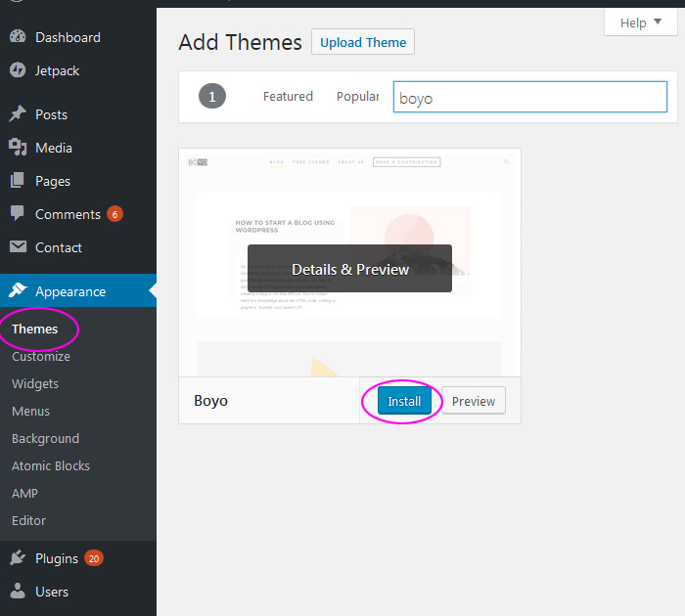The image size is (685, 616).
Task: Open the AMP submenu item
Action: point(24,494)
